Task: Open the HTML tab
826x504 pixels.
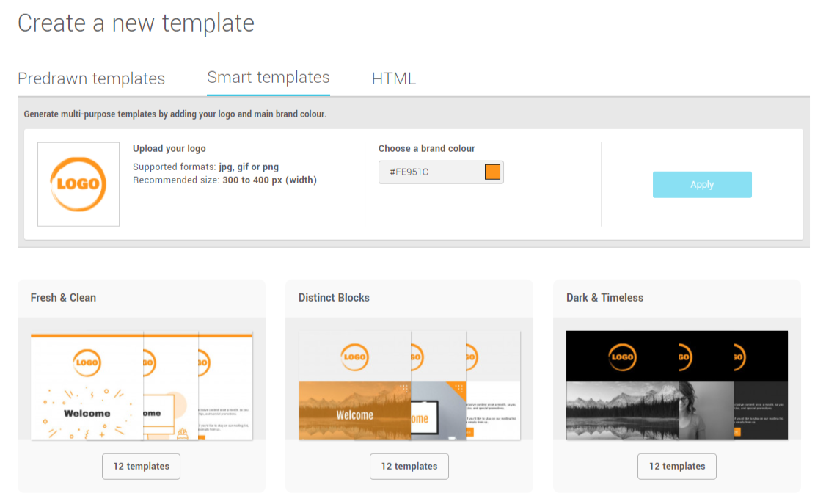Action: pyautogui.click(x=394, y=78)
